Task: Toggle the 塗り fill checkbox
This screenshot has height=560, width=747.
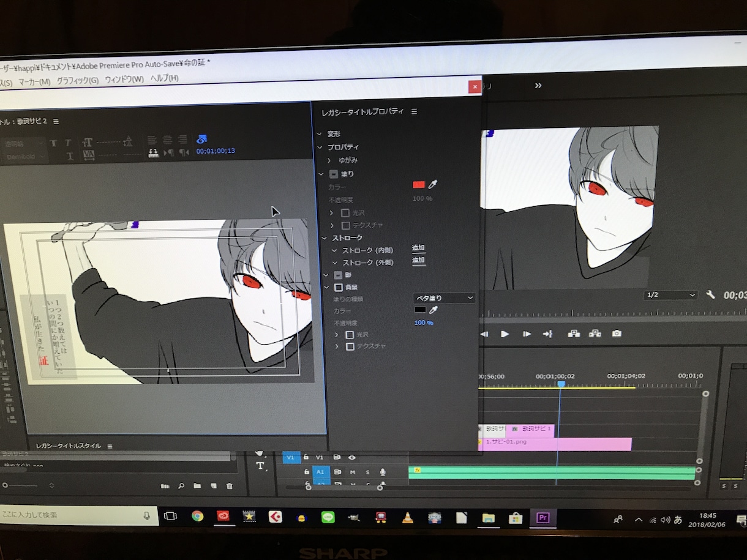Action: pos(333,174)
